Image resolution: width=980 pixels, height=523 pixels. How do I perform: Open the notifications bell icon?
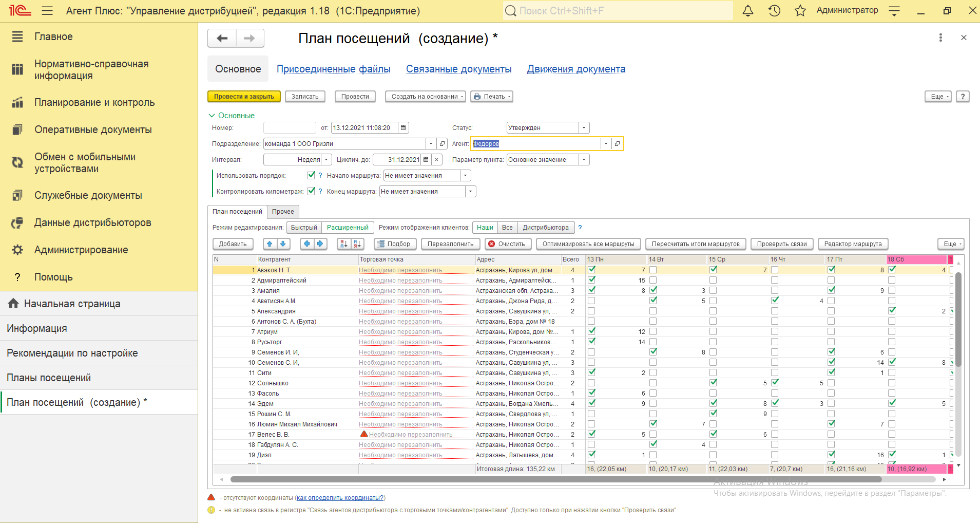[748, 11]
